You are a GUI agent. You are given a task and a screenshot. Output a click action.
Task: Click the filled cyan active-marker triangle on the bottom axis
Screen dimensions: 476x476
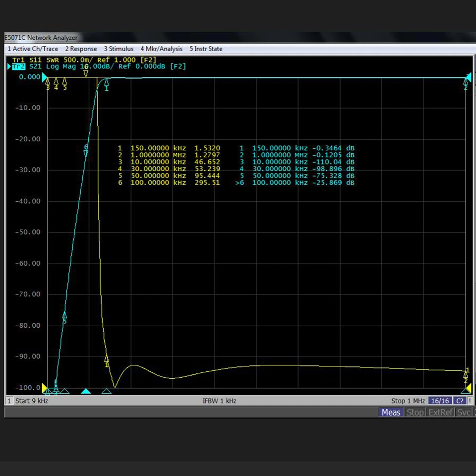tap(86, 391)
